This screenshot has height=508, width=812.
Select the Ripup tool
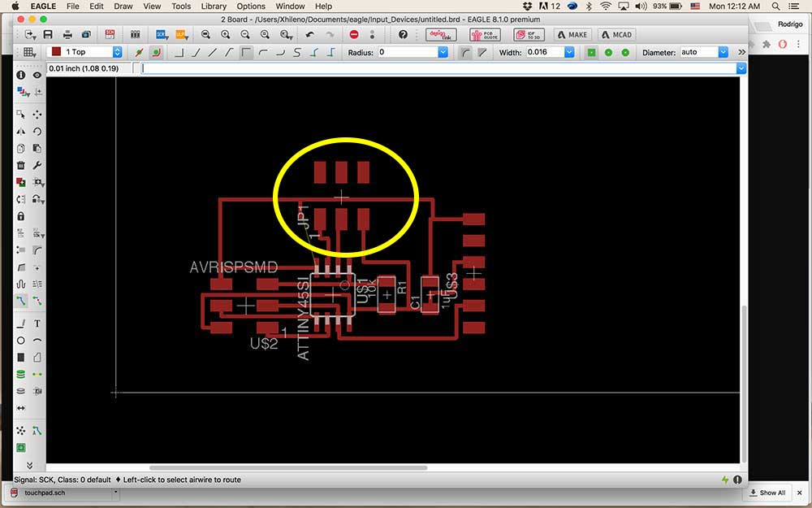point(37,301)
